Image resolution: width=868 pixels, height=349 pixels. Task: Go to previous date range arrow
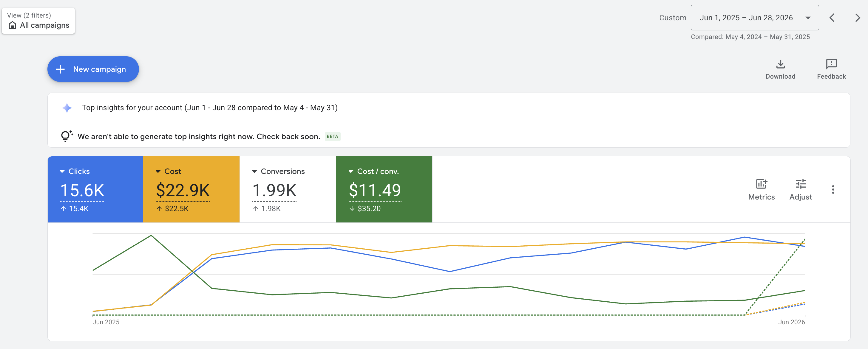(832, 18)
